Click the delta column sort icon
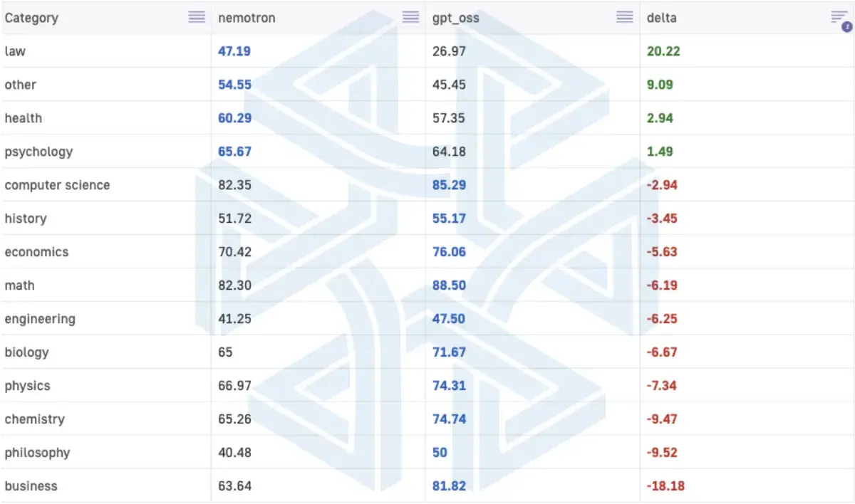The height and width of the screenshot is (504, 855). click(841, 14)
